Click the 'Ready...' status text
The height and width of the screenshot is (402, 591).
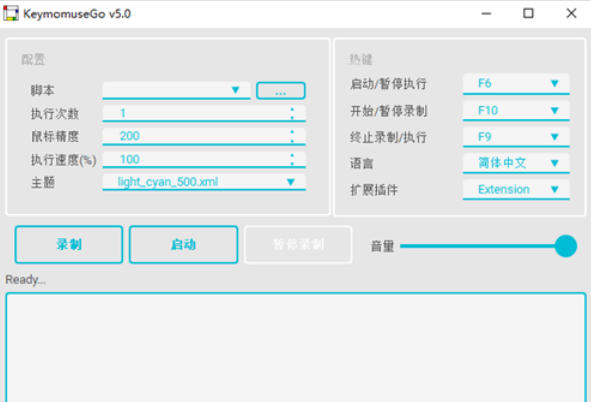(x=26, y=280)
